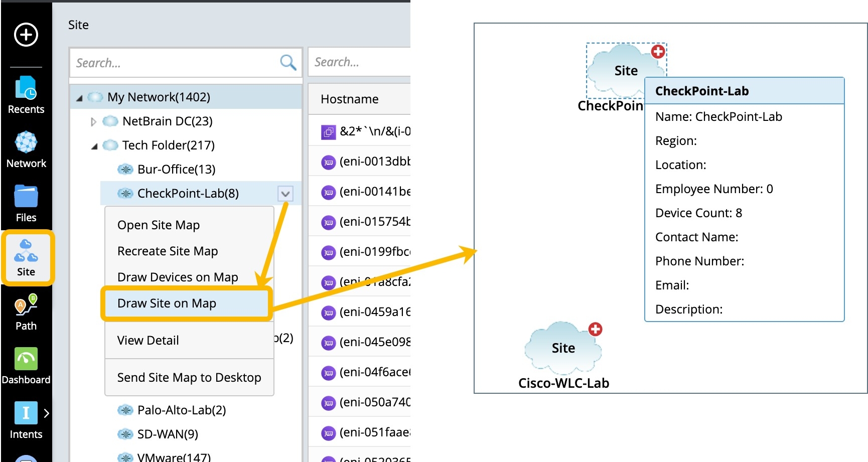Click the interface icon for eni-04f6ace row
868x462 pixels.
pos(328,373)
